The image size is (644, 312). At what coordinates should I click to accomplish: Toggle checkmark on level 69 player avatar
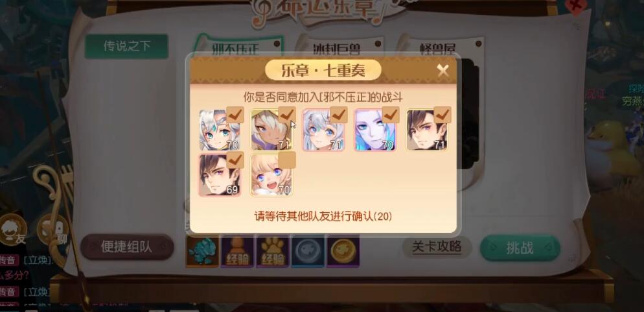(235, 160)
